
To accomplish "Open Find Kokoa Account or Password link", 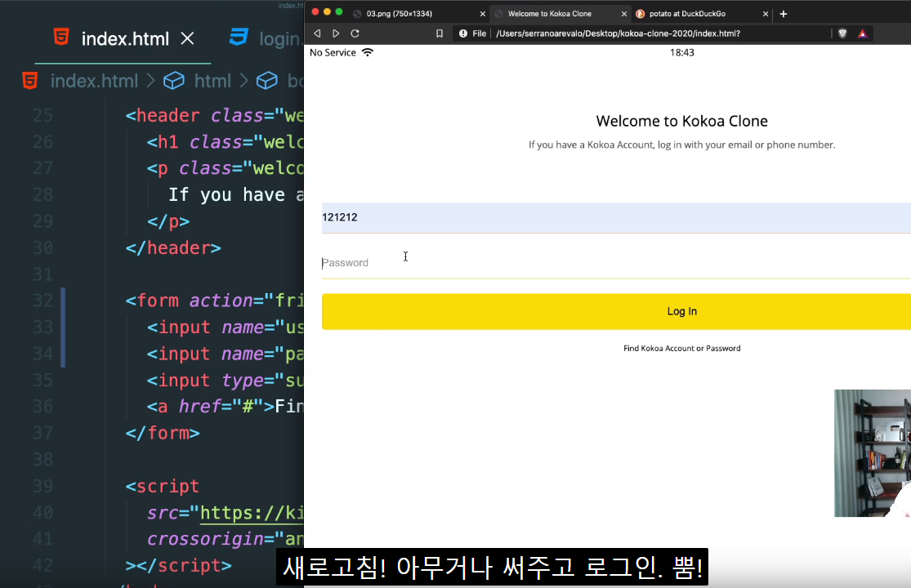I will click(681, 348).
